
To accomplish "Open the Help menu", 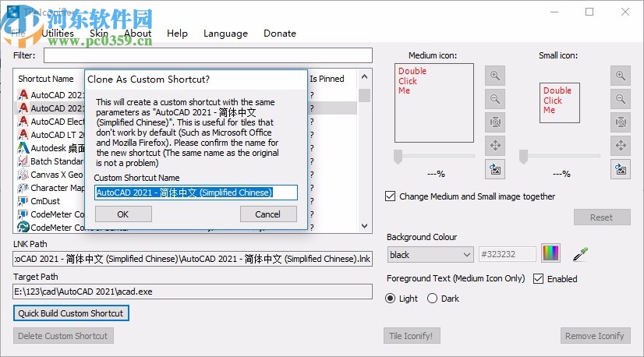I will (177, 34).
